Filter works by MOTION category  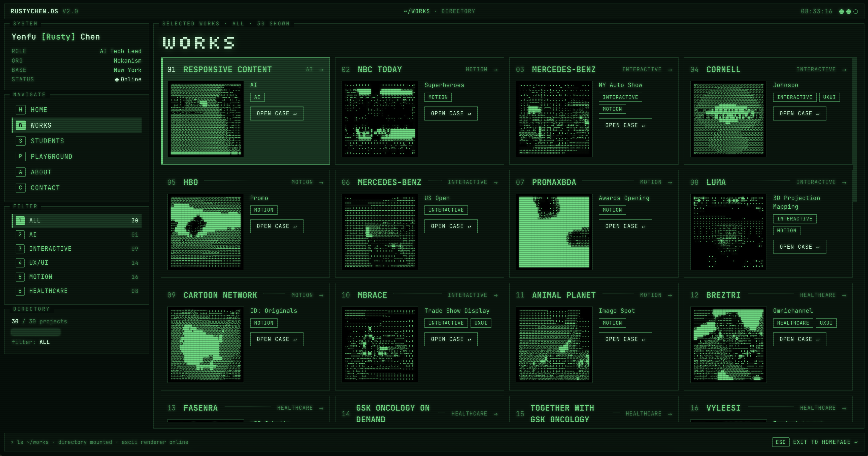pyautogui.click(x=77, y=277)
